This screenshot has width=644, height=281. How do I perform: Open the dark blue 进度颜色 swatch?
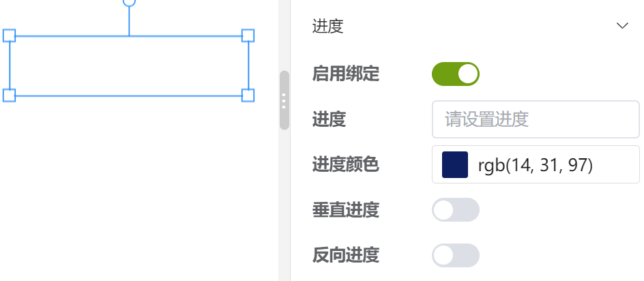454,165
